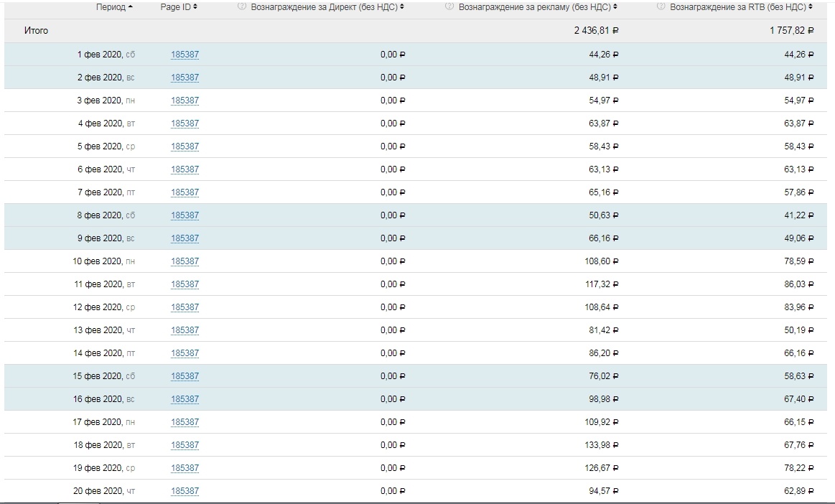Screen dimensions: 835x504
Task: Select RTB reward value 62,89 ₽
Action: 799,490
